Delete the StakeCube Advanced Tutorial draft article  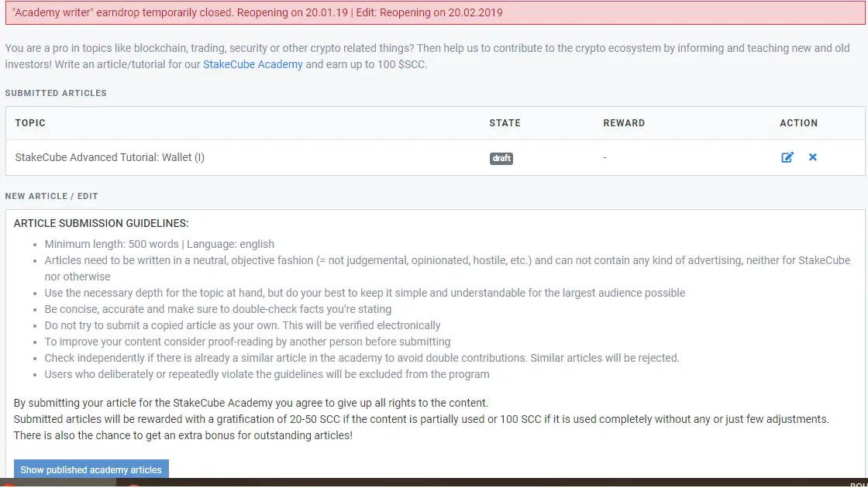[x=813, y=157]
